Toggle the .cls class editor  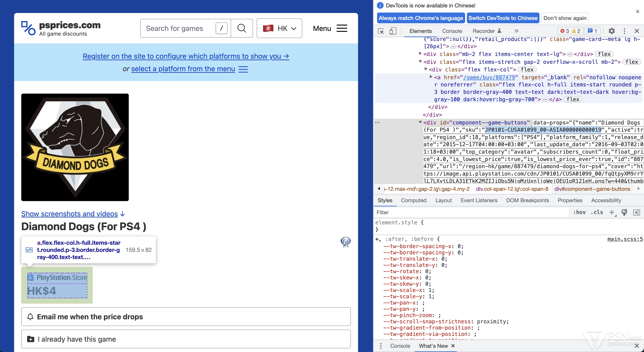point(597,212)
